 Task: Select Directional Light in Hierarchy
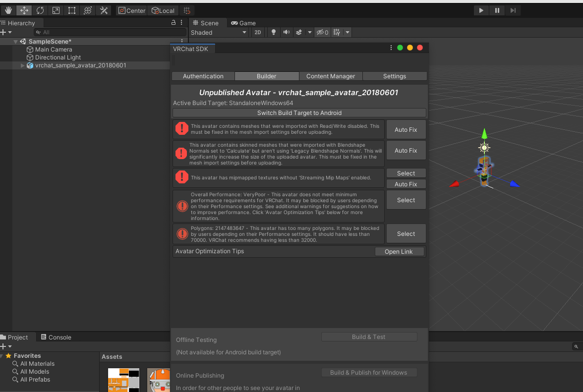point(58,57)
